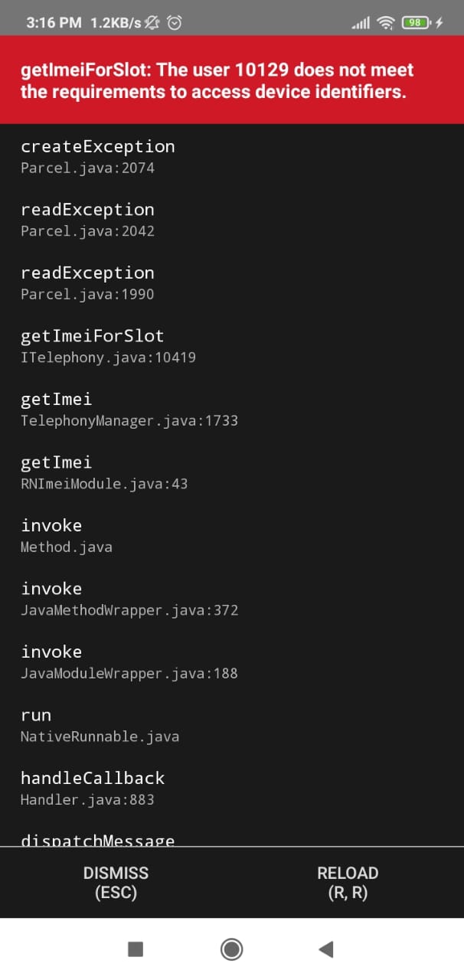This screenshot has height=980, width=464.
Task: Reload the React Native app
Action: pyautogui.click(x=348, y=883)
